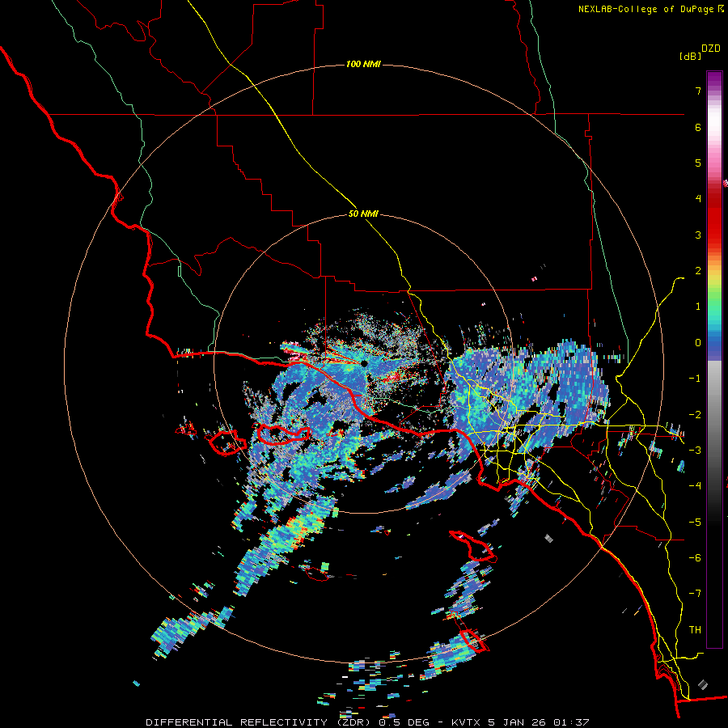
Task: Click the 1 value on the dB scale
Action: click(698, 307)
